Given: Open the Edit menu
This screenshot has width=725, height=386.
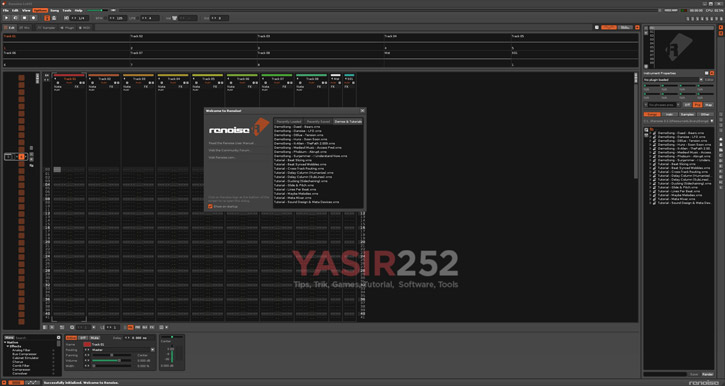Looking at the screenshot, I should tap(15, 10).
